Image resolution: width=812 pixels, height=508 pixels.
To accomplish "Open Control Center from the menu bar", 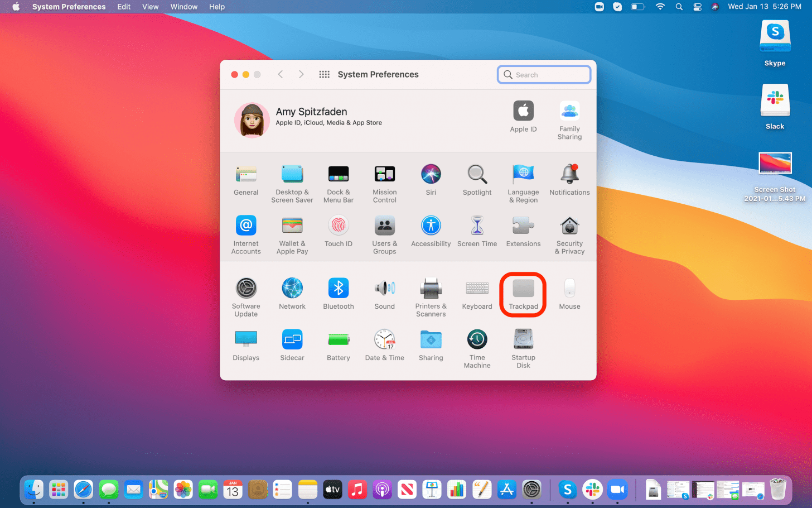I will pyautogui.click(x=697, y=7).
